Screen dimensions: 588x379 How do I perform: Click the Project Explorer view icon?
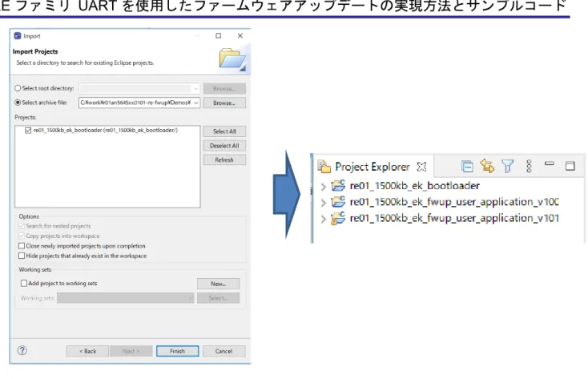[324, 166]
